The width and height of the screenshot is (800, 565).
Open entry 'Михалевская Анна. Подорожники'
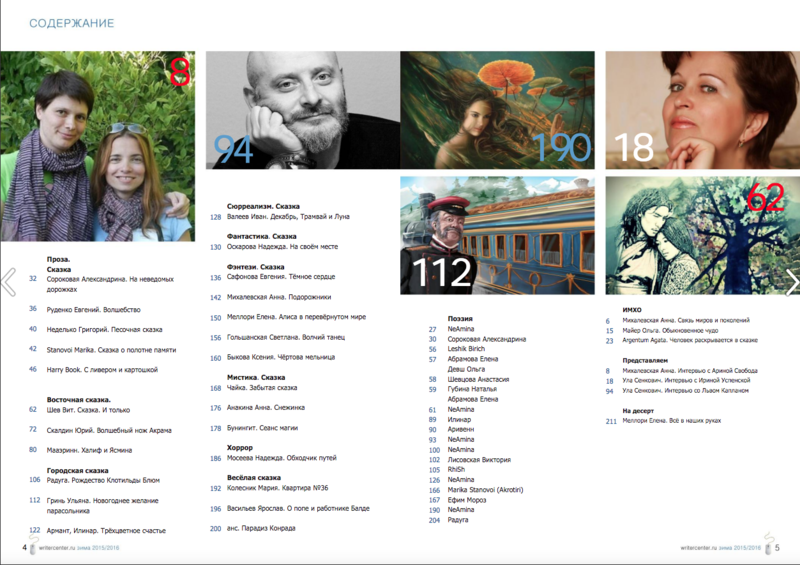(x=279, y=297)
